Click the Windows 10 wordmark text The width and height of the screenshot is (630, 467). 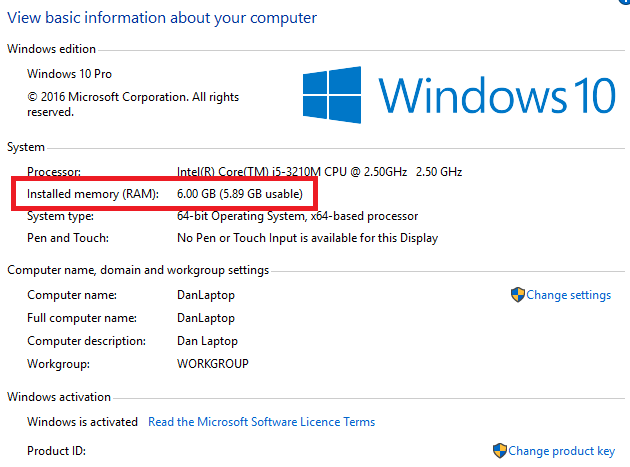(497, 95)
